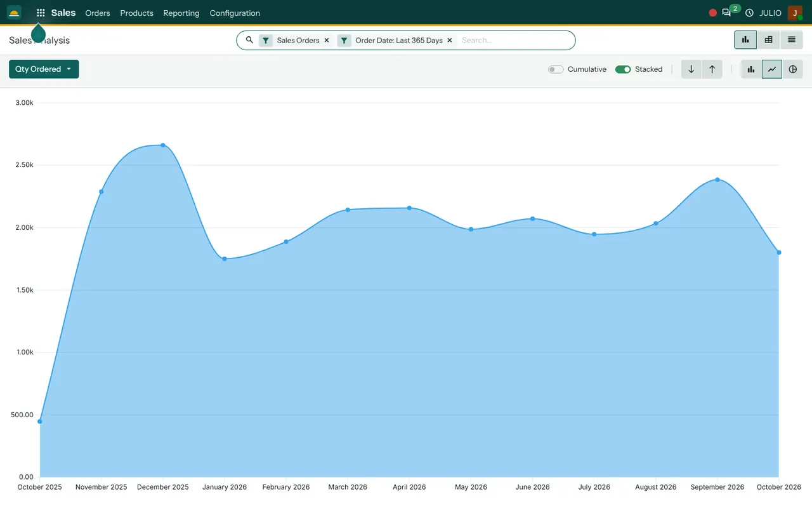The height and width of the screenshot is (508, 812).
Task: Click the 'Order Date: Last 365 Days' label
Action: [x=399, y=41]
